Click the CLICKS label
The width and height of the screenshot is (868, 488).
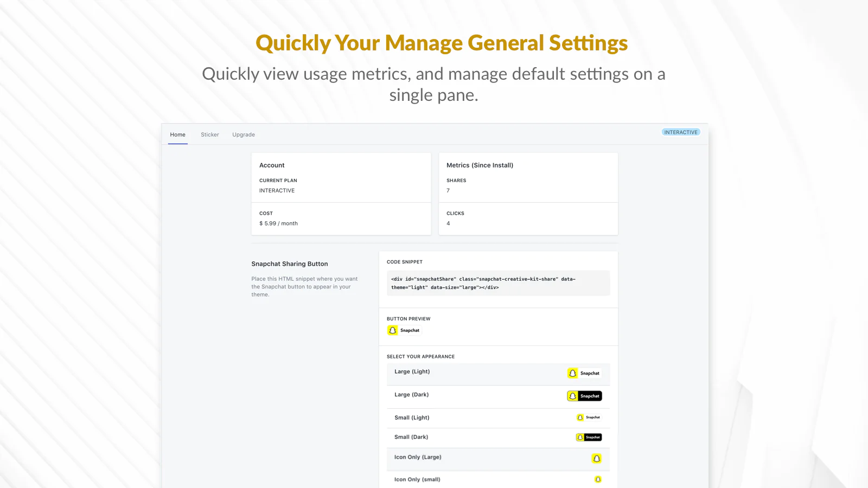tap(455, 214)
